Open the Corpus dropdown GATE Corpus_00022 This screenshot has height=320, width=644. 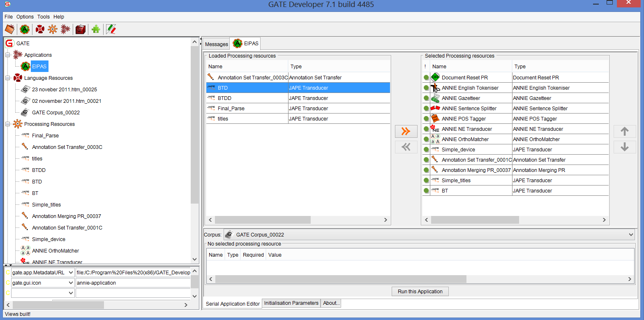coord(429,234)
